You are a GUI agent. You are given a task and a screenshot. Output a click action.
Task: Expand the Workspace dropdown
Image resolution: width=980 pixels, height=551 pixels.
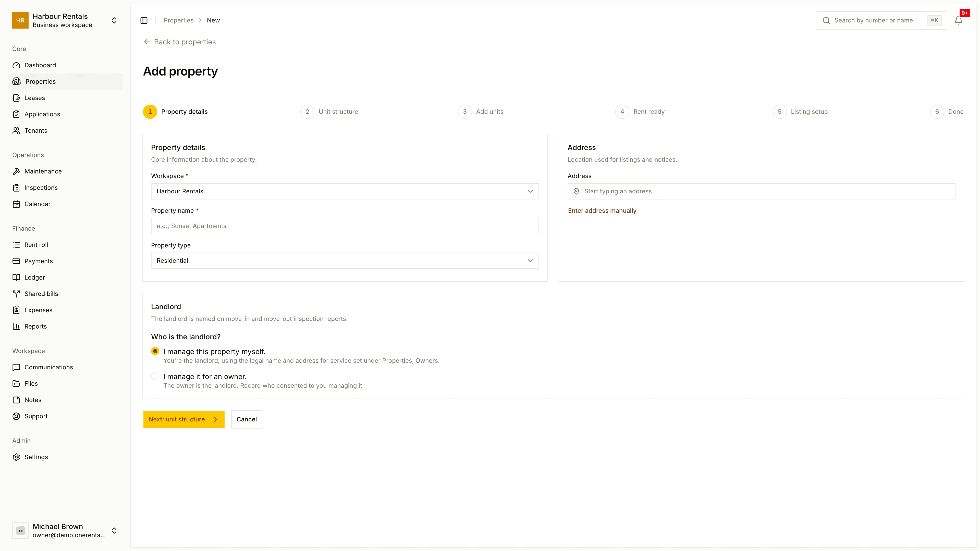(x=345, y=191)
